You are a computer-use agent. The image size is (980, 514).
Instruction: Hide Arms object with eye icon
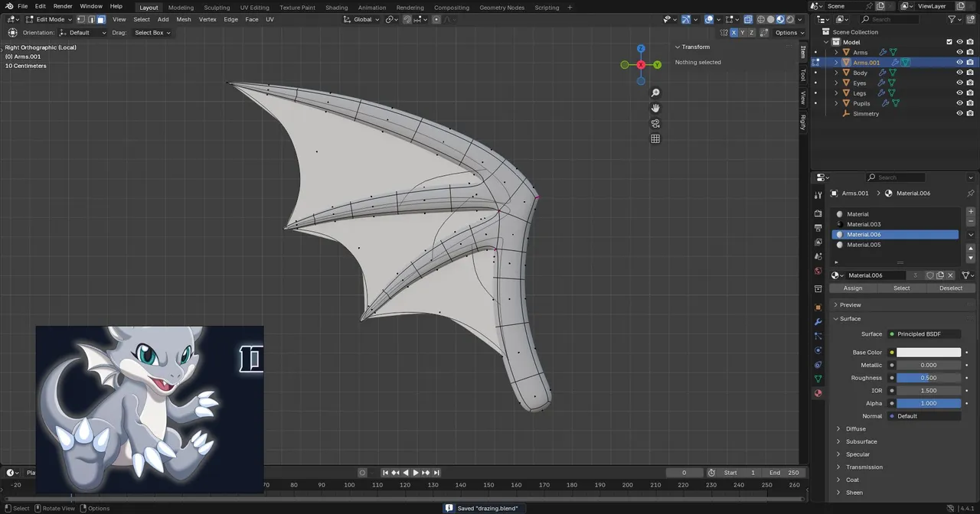coord(959,52)
